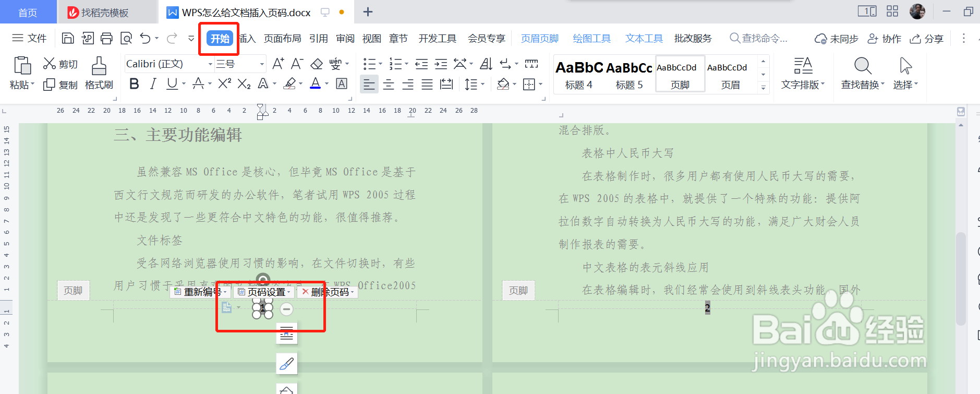Click the Cut (剪切) scissors button
Screen dimensions: 980x394
(60, 64)
